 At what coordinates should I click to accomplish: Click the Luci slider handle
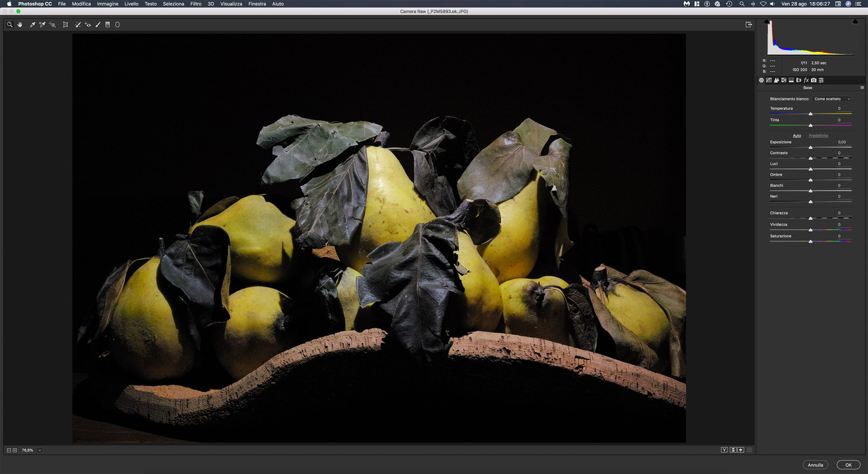[810, 169]
